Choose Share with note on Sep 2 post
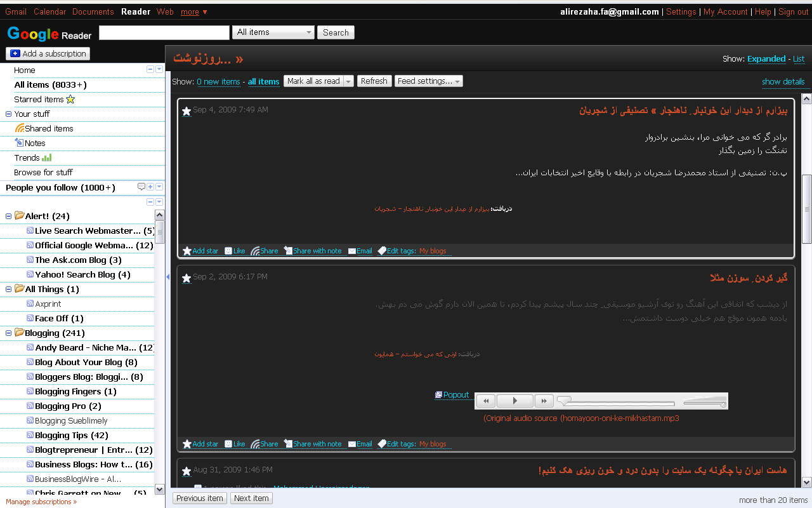This screenshot has width=812, height=508. [313, 444]
